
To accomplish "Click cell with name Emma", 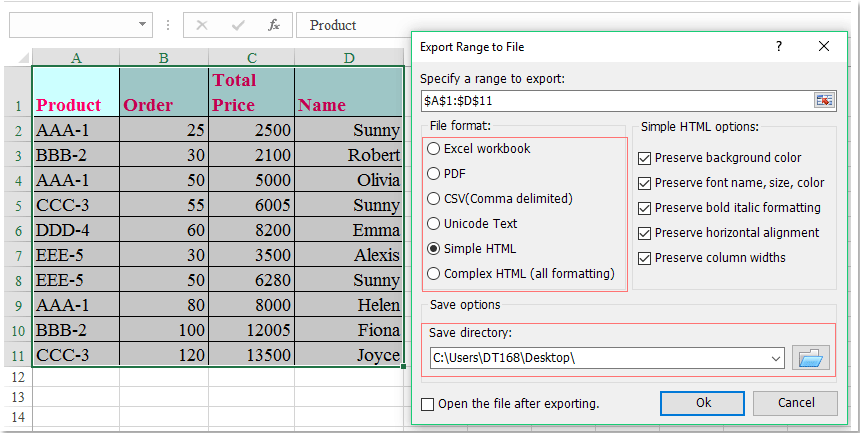I will click(349, 230).
